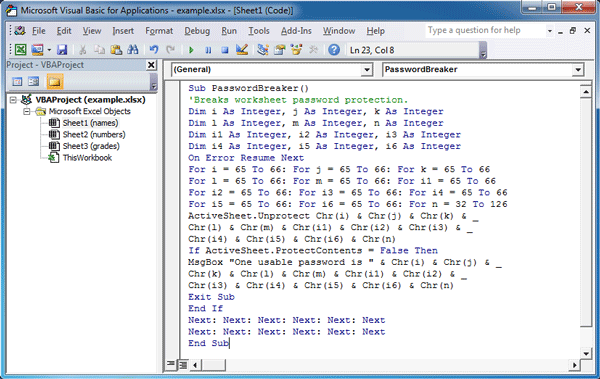
Task: Click the code window scroll down arrow
Action: click(x=585, y=353)
